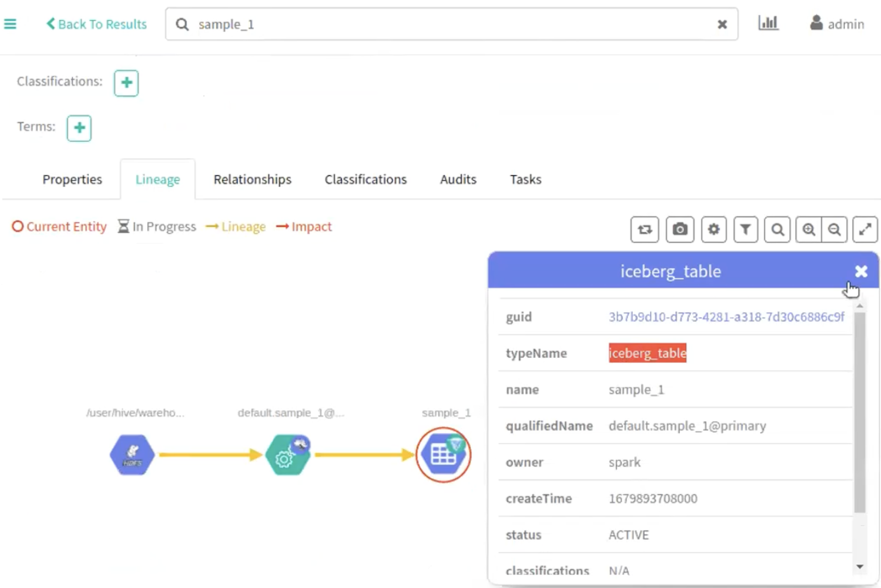
Task: Click the lineage search magnifier icon
Action: (777, 230)
